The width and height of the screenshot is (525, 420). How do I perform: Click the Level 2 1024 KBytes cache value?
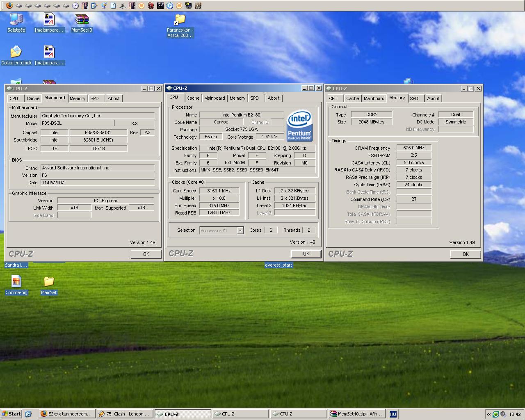pyautogui.click(x=294, y=205)
